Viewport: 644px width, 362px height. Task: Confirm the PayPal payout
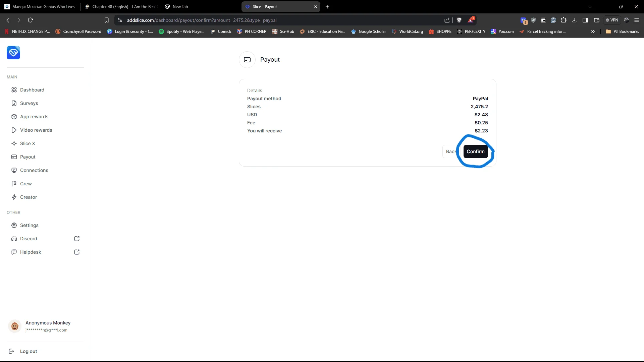475,152
